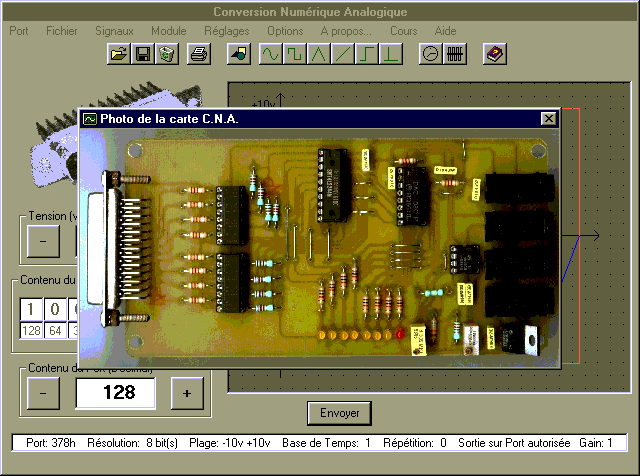Select the step signal icon

(x=367, y=54)
